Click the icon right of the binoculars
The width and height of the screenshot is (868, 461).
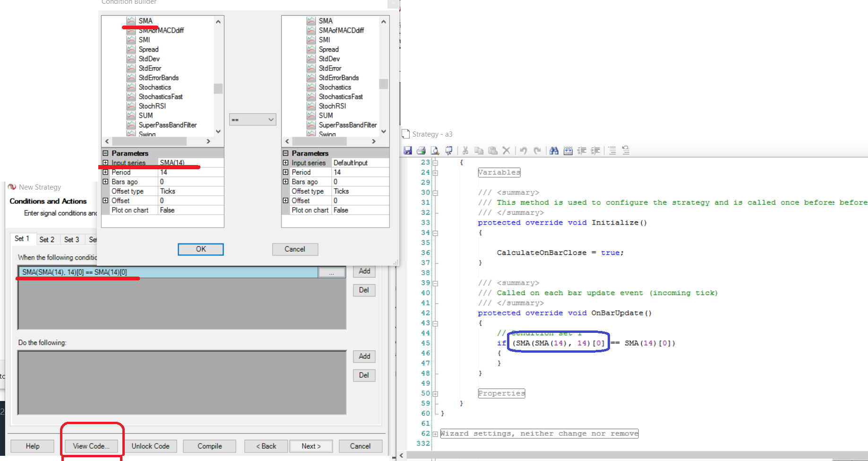point(568,150)
